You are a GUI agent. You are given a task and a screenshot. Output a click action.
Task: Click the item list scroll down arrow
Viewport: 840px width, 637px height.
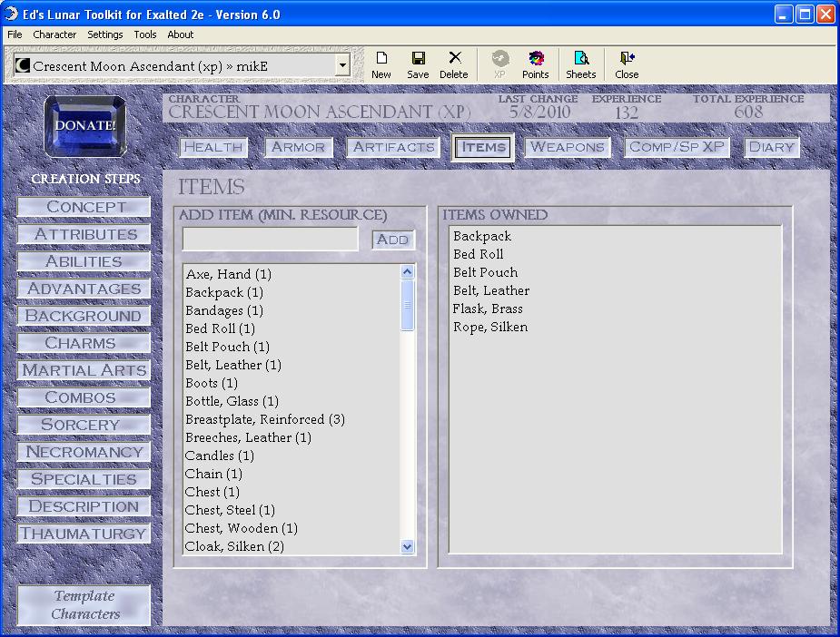pyautogui.click(x=407, y=546)
